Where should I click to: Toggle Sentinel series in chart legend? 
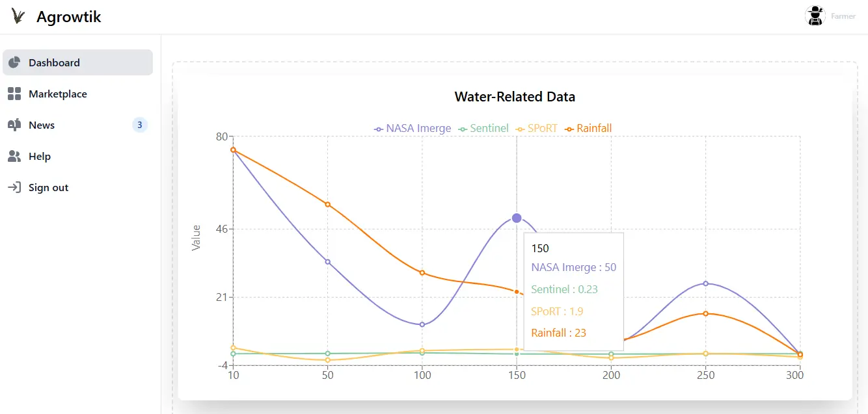(483, 129)
